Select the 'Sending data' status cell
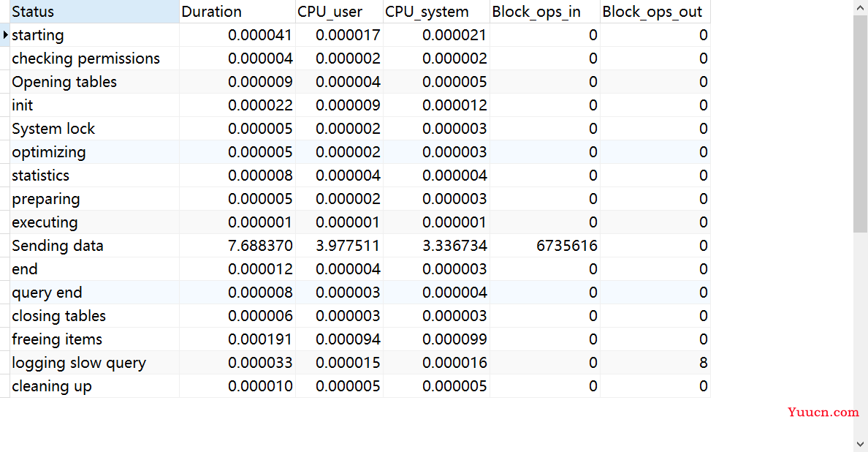 [95, 246]
